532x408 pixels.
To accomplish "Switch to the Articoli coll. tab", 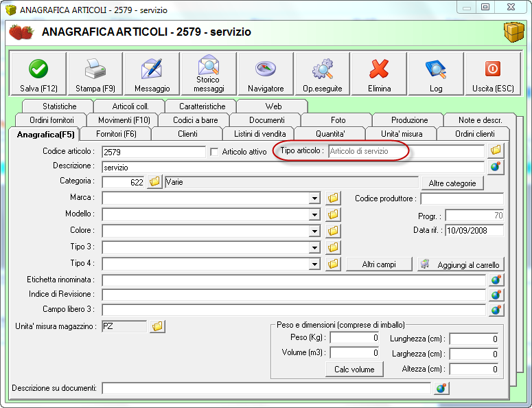I will (130, 106).
